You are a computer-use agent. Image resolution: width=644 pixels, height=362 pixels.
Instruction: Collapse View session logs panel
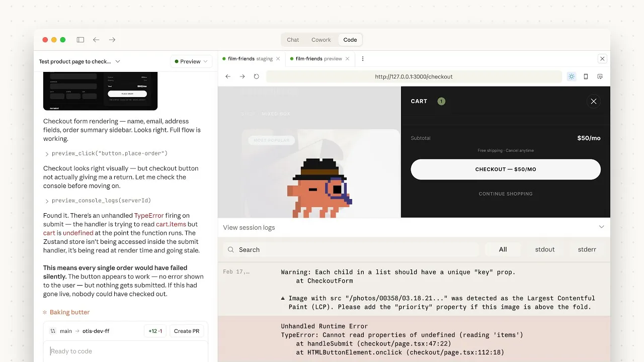[x=601, y=227]
